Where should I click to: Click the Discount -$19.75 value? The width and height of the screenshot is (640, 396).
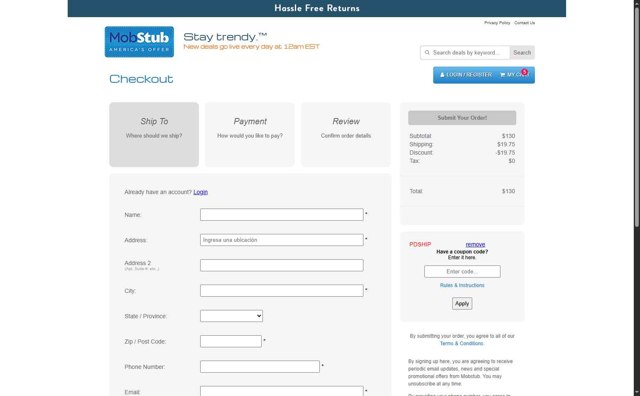(505, 153)
